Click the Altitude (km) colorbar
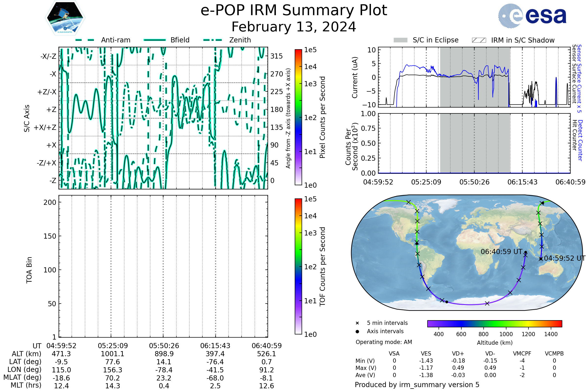588x392 pixels. point(494,323)
